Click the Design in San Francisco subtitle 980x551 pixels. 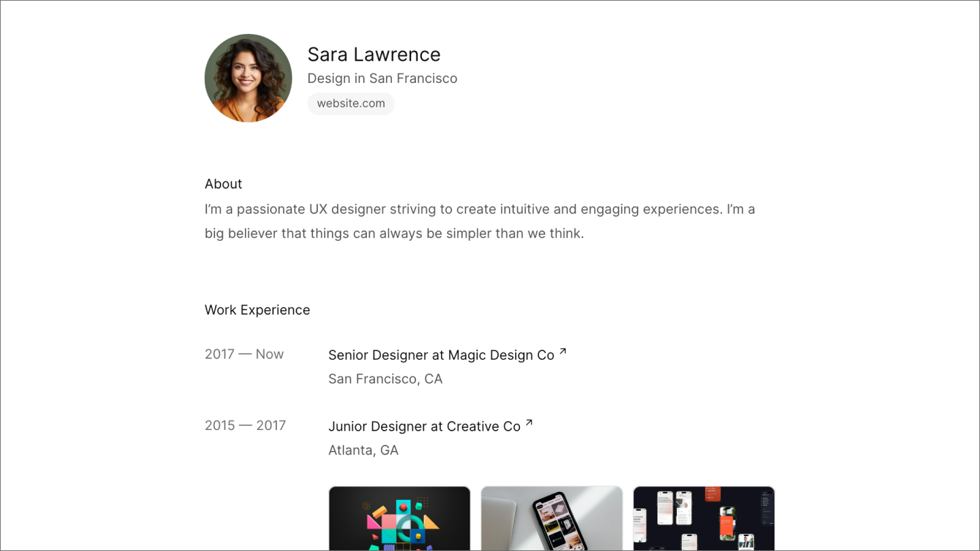coord(382,78)
